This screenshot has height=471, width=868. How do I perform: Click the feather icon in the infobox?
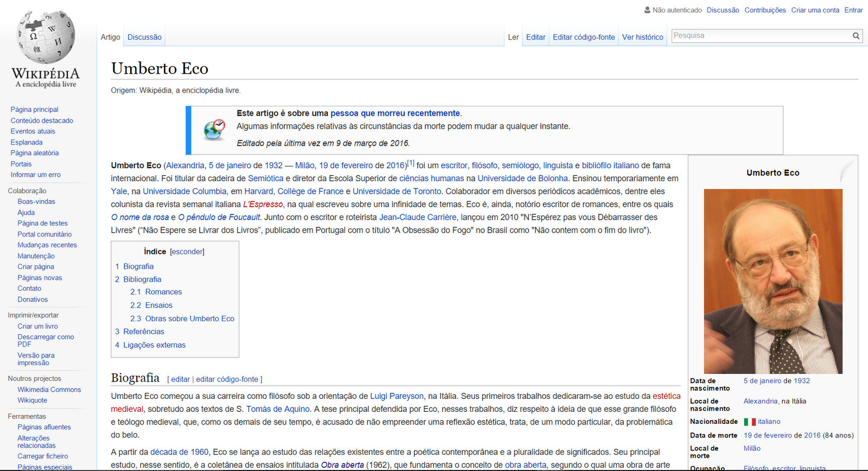pyautogui.click(x=845, y=170)
